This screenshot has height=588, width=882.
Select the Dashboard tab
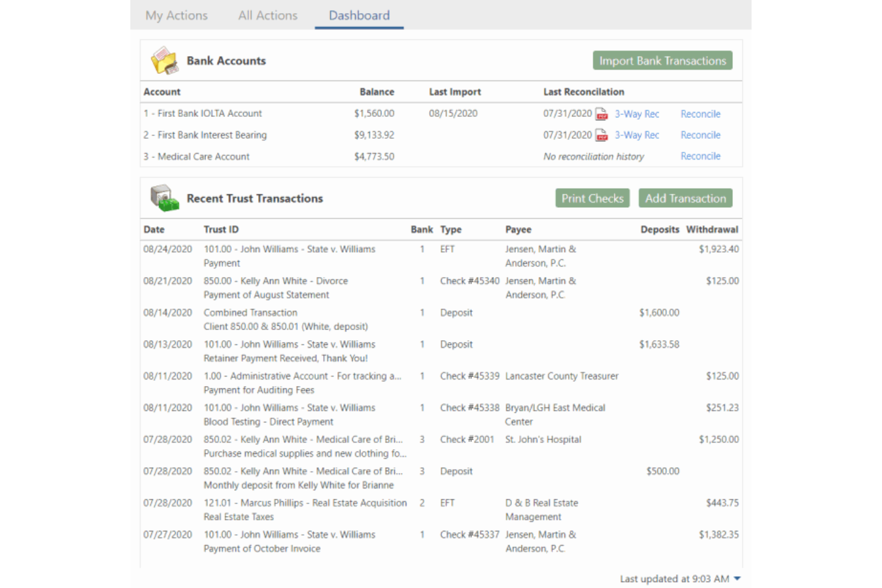(x=358, y=15)
